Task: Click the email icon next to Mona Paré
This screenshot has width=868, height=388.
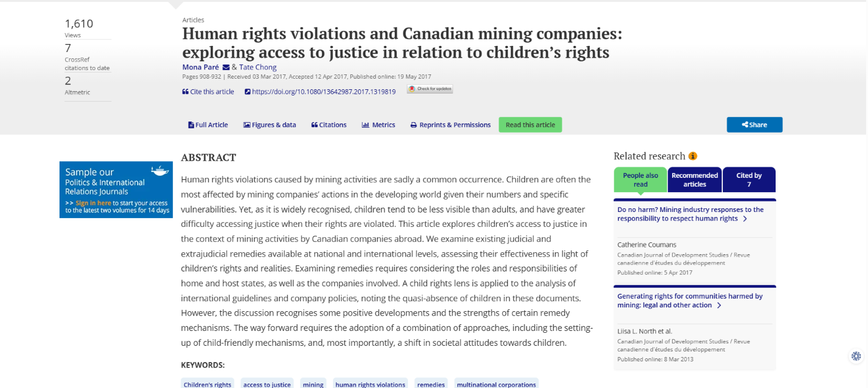Action: point(226,68)
